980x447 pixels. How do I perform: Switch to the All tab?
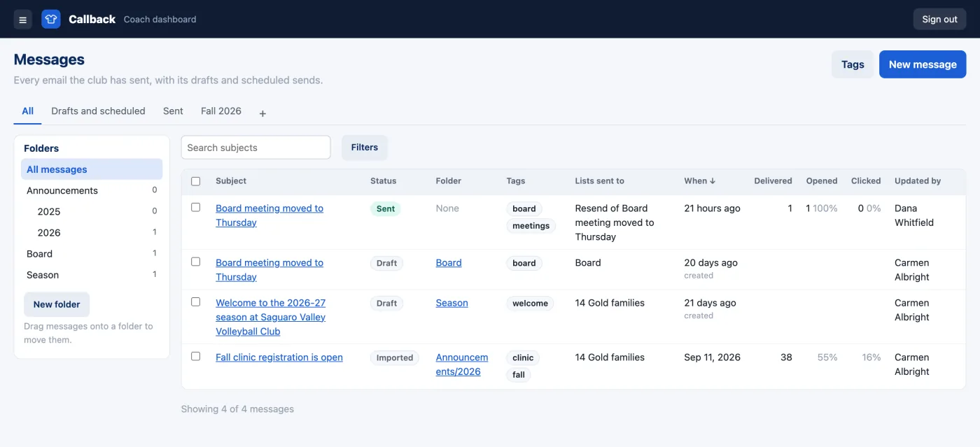(27, 111)
